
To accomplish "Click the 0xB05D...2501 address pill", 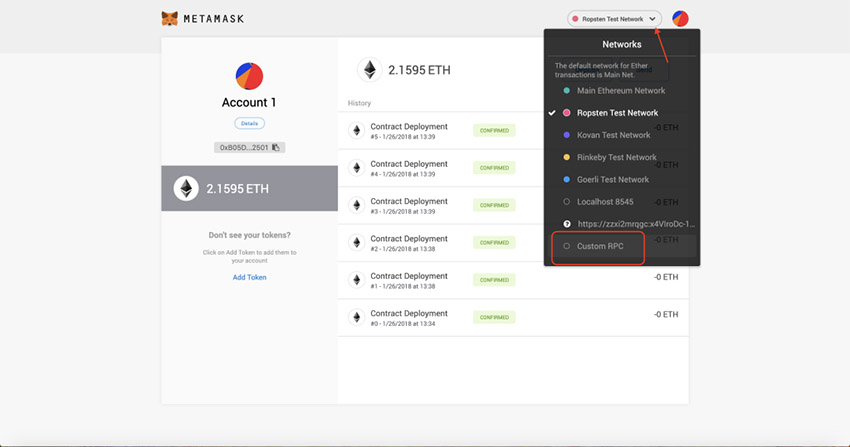I will [249, 147].
